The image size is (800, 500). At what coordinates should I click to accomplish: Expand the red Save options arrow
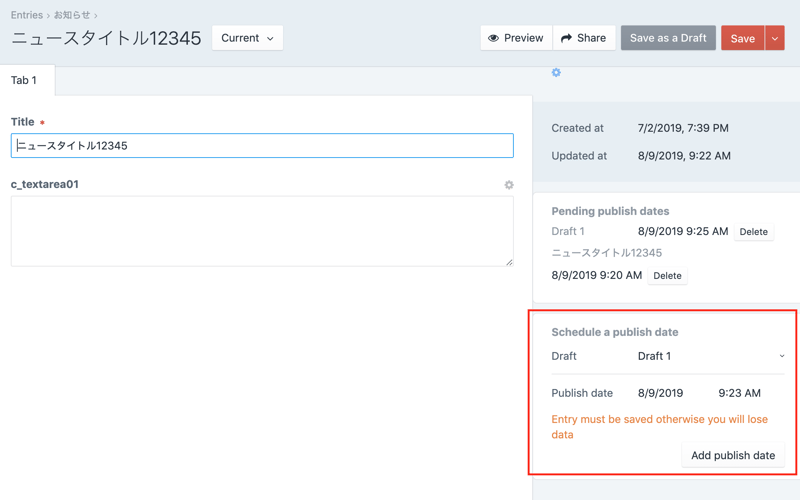(x=775, y=38)
